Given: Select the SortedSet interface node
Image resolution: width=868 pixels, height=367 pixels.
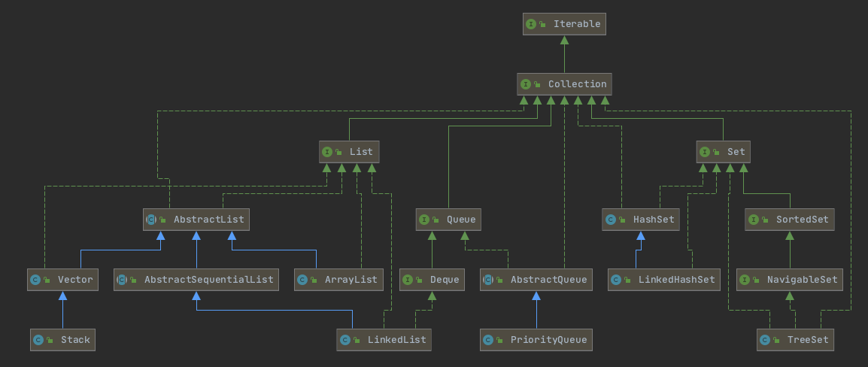Looking at the screenshot, I should (790, 220).
